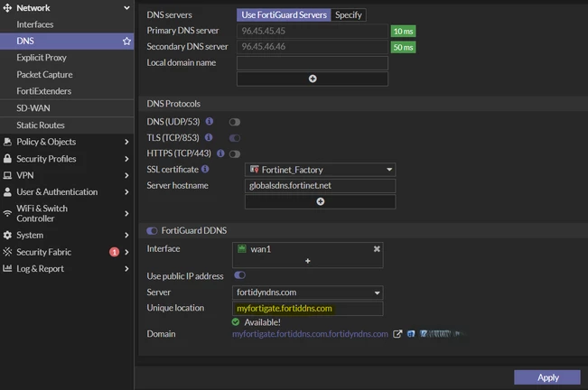The height and width of the screenshot is (390, 588).
Task: Click the User & Authentication person icon
Action: pyautogui.click(x=7, y=191)
